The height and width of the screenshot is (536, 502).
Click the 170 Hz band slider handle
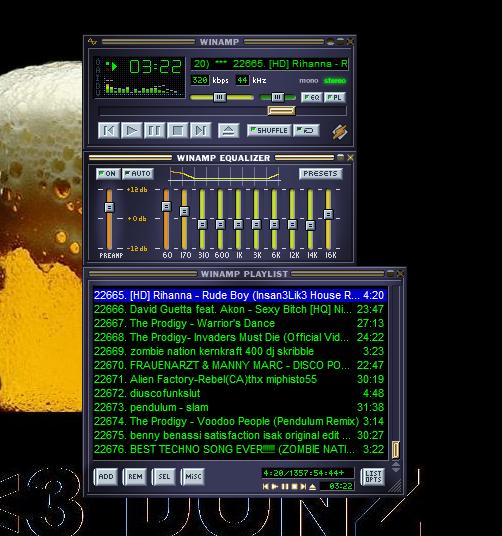(185, 211)
